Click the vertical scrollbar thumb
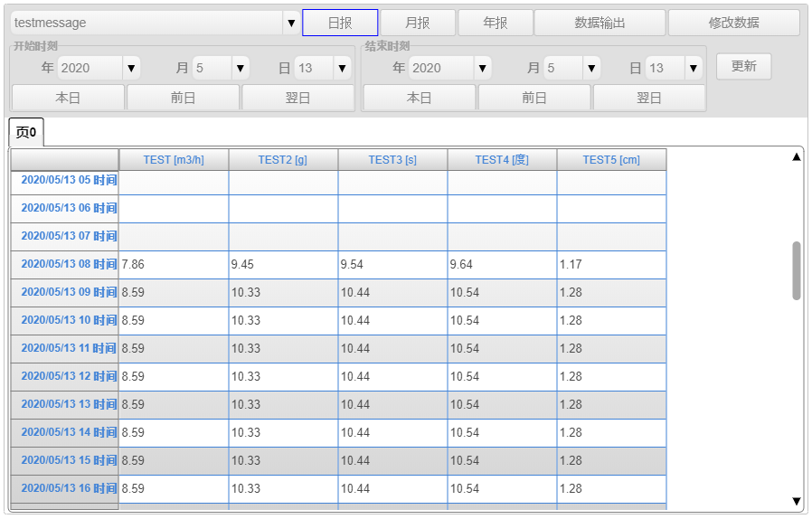This screenshot has height=519, width=812. tap(797, 270)
